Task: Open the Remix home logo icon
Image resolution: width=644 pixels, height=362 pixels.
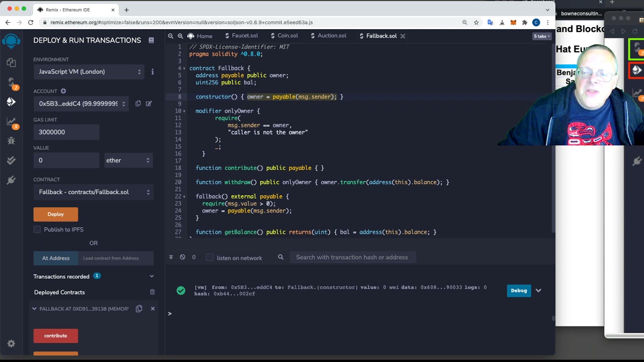Action: pos(11,40)
